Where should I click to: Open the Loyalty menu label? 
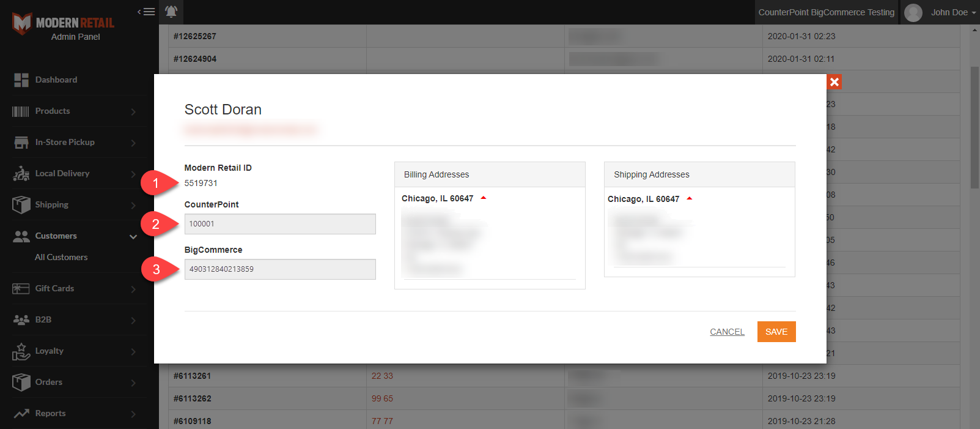50,351
